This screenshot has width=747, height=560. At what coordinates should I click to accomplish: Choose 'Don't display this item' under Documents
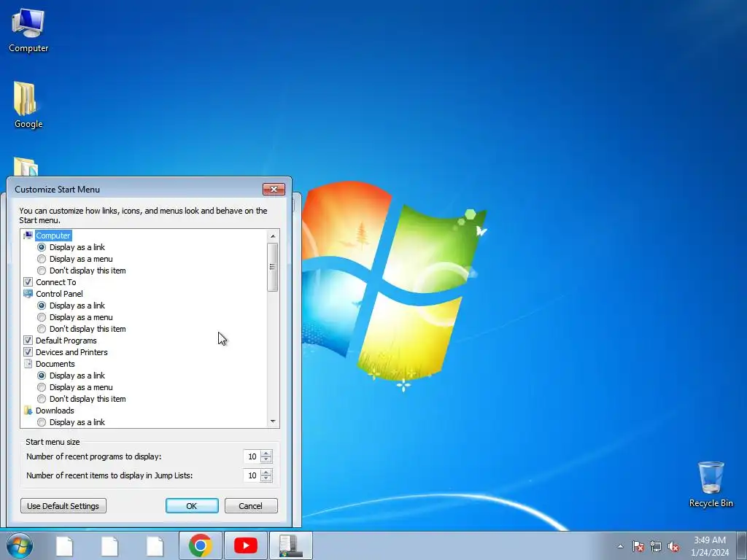pos(42,399)
